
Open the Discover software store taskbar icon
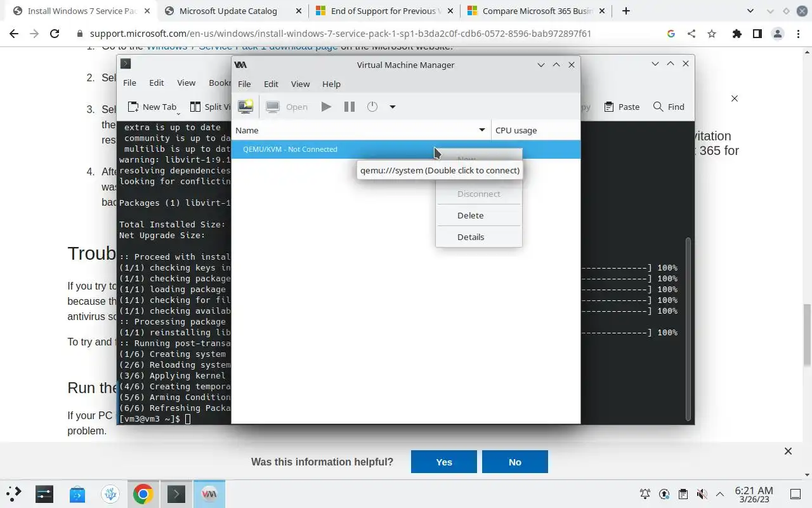[x=77, y=493]
